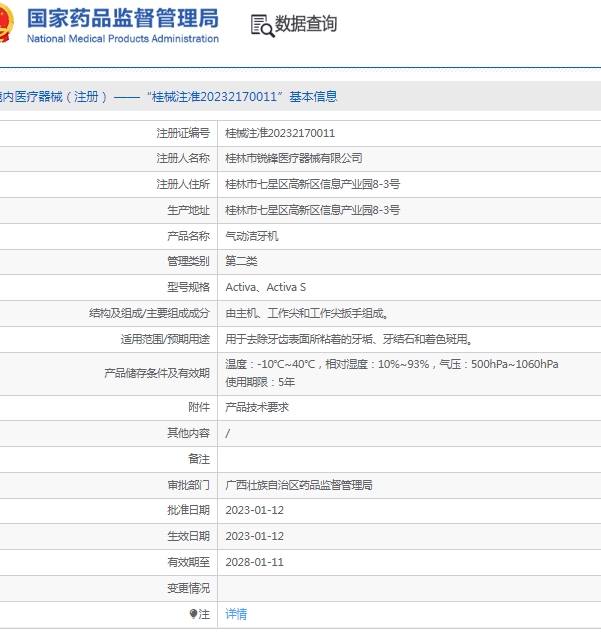Select the 温度：-10℃~40℃ storage line

click(x=392, y=364)
